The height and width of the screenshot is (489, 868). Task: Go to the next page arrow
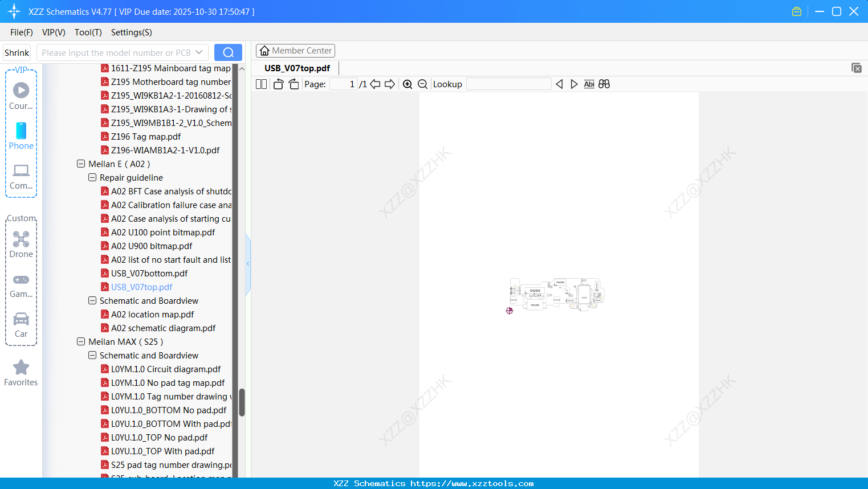tap(390, 84)
